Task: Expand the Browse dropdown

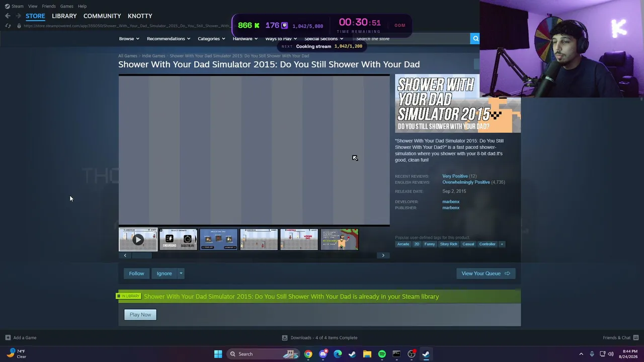Action: (x=129, y=39)
